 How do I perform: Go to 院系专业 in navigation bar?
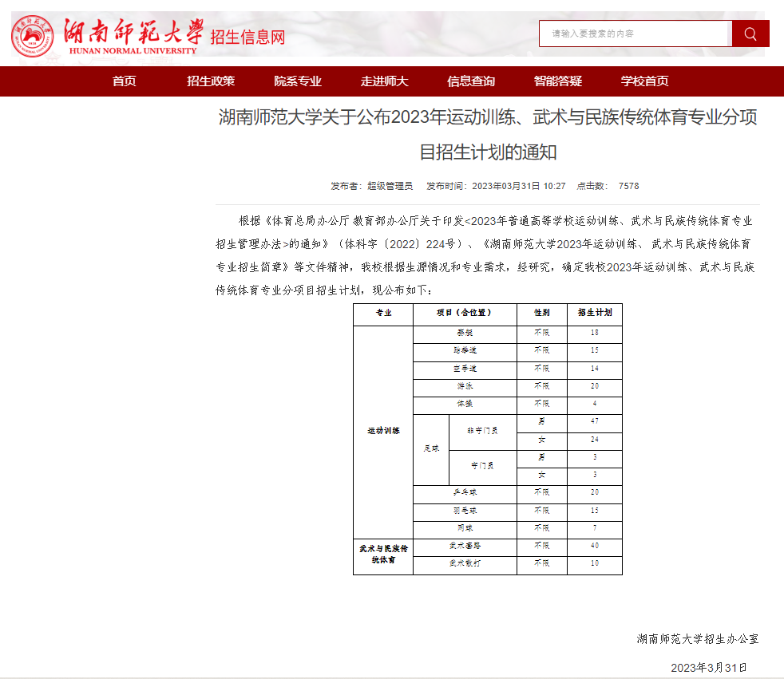[298, 81]
